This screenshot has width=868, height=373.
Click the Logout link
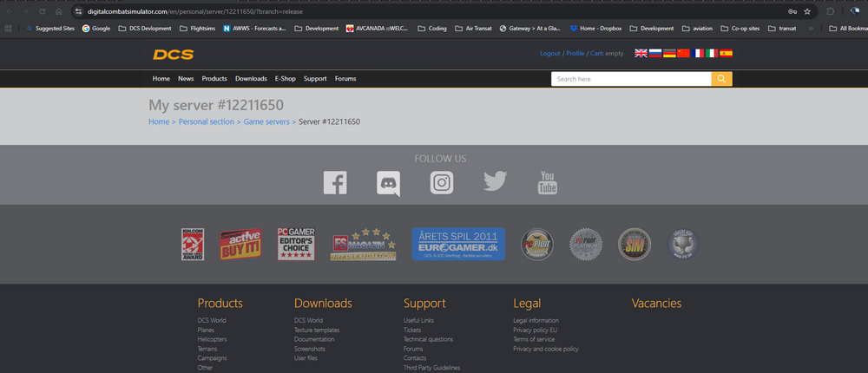(550, 54)
